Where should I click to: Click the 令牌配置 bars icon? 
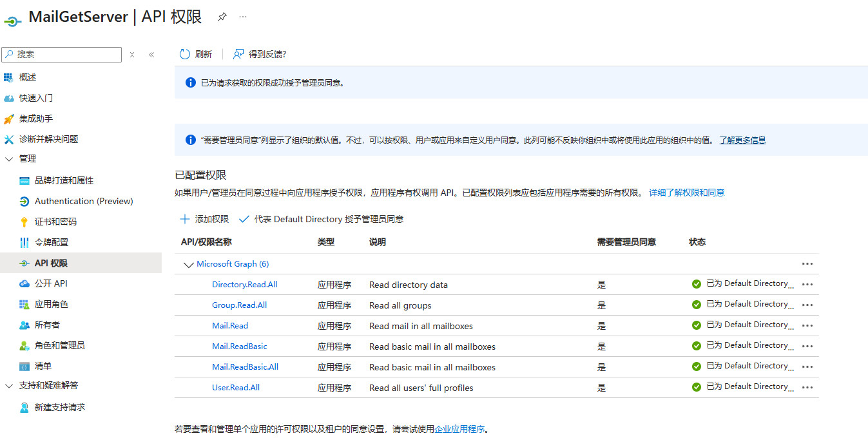(x=24, y=242)
